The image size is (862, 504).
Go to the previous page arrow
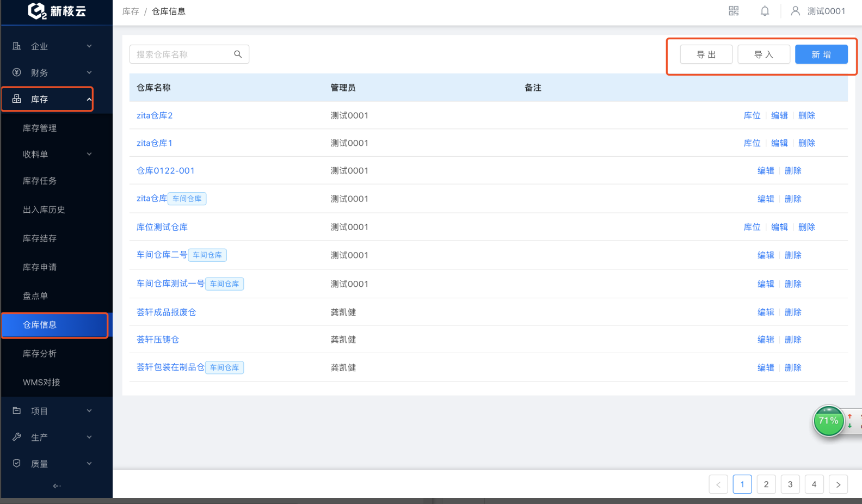coord(718,484)
